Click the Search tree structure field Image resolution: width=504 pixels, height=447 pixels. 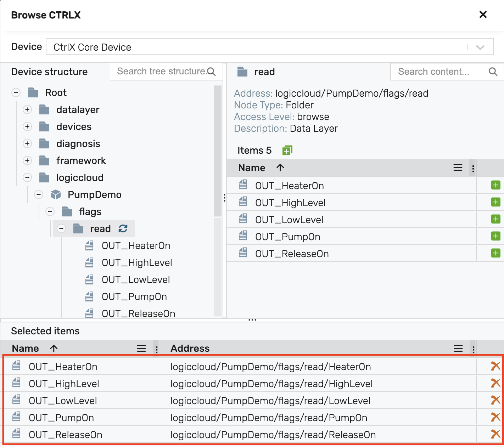pos(161,72)
